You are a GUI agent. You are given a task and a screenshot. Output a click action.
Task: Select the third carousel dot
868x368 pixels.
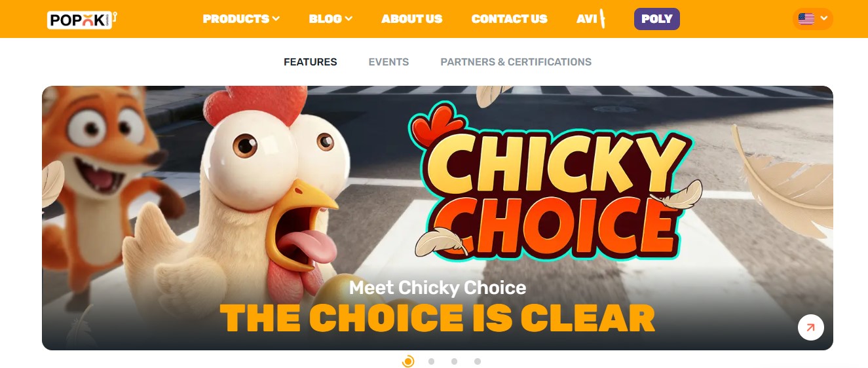point(454,361)
